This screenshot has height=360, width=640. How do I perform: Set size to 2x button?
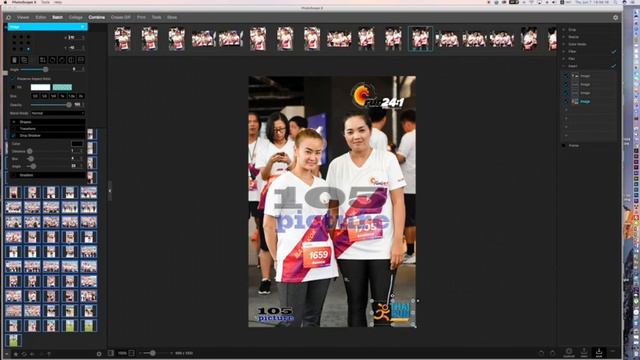tap(81, 96)
